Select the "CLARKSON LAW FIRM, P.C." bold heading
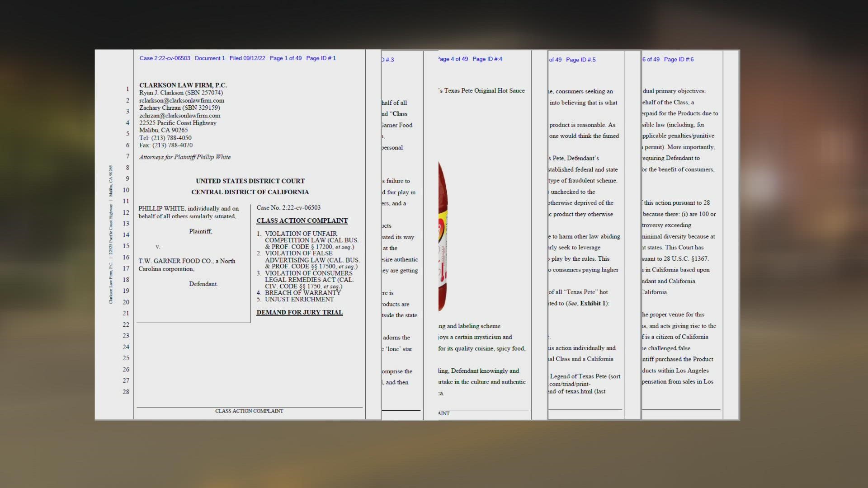 pos(183,85)
